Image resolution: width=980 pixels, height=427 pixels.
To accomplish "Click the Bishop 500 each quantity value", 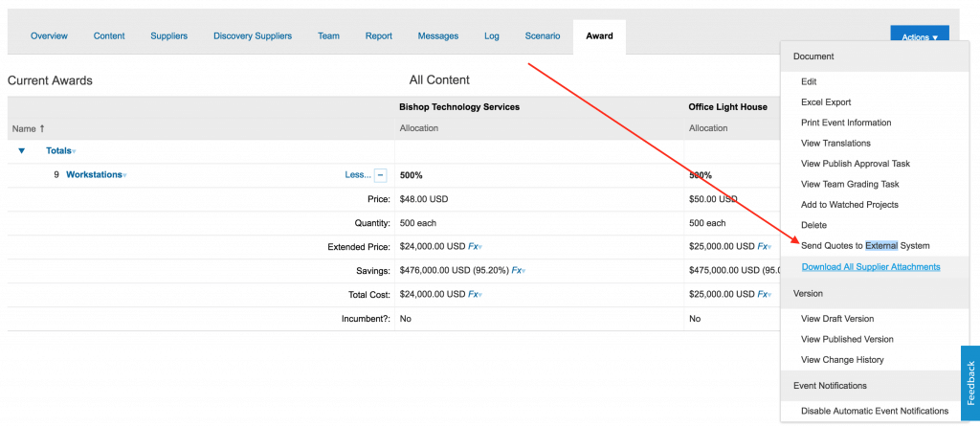I will (x=417, y=222).
